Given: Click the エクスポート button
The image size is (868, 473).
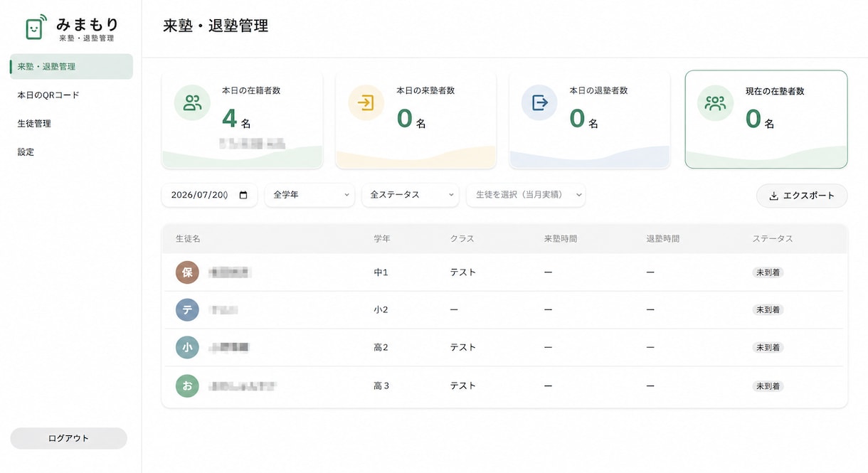Looking at the screenshot, I should pyautogui.click(x=802, y=196).
